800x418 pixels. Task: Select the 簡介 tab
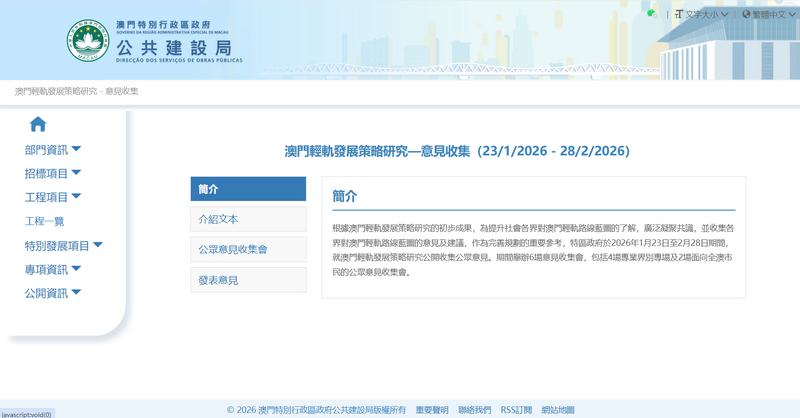coord(248,189)
